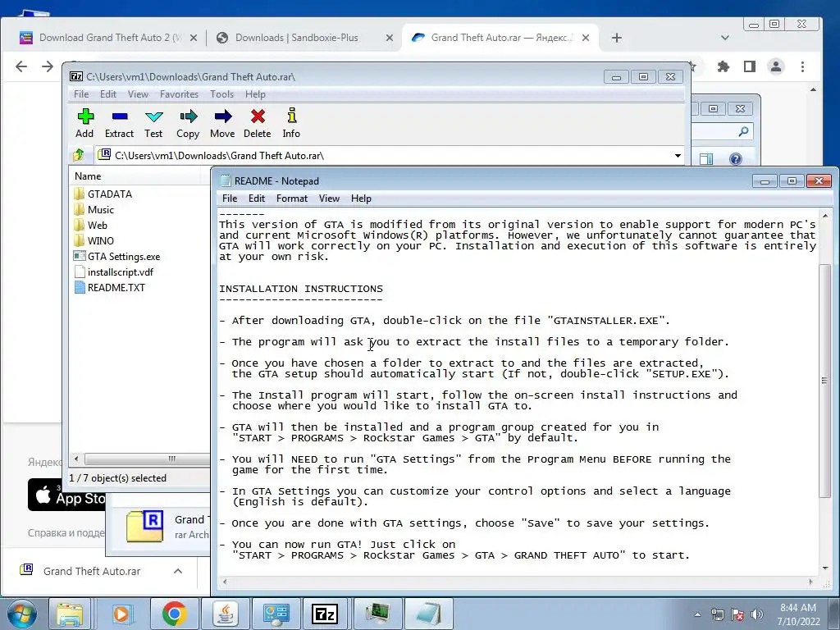Click the Add tool in 7-Zip toolbar
Image resolution: width=840 pixels, height=630 pixels.
pos(84,123)
